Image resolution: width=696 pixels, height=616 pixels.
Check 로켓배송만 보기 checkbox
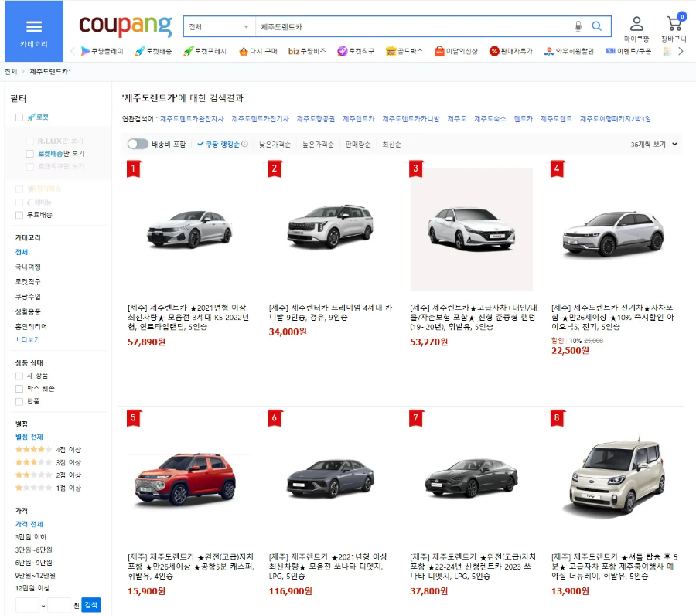29,154
